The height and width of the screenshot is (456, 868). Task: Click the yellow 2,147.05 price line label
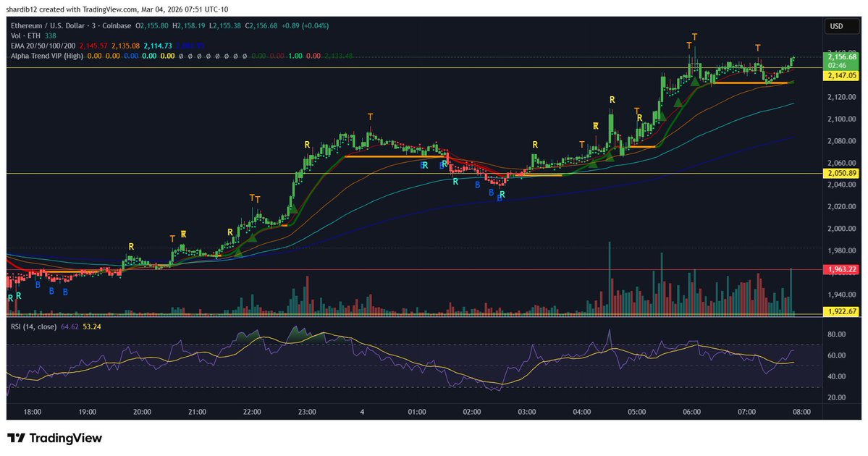(842, 76)
